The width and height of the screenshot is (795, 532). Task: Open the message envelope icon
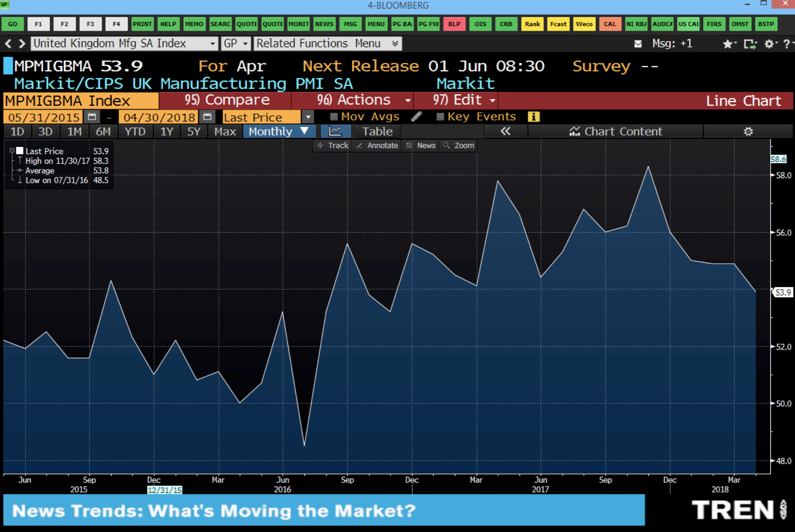638,44
